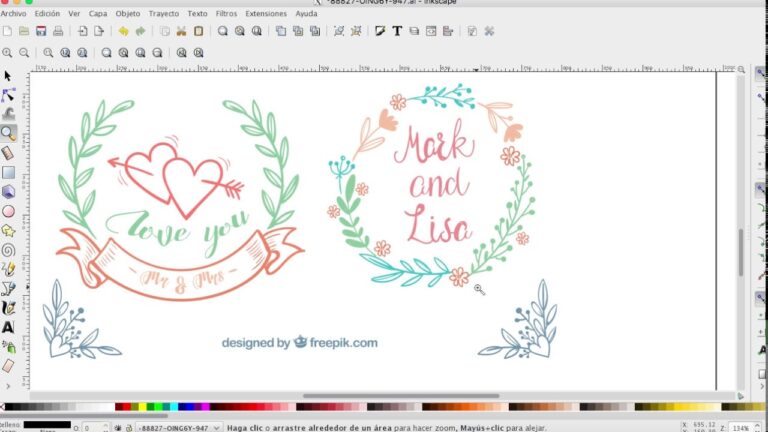Click the green Redo arrow
Screen dimensions: 768x432
[x=141, y=31]
